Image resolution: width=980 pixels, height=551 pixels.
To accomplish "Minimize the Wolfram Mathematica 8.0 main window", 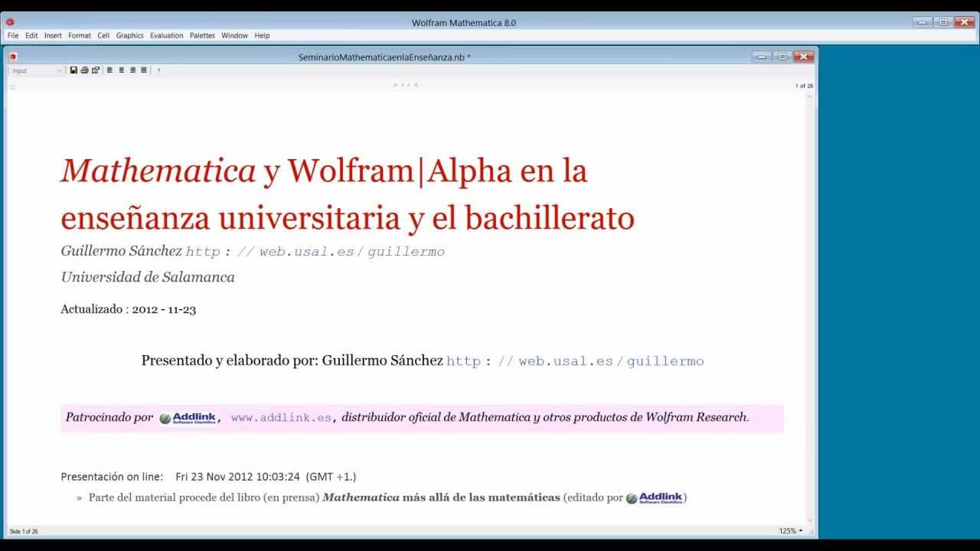I will pyautogui.click(x=923, y=22).
